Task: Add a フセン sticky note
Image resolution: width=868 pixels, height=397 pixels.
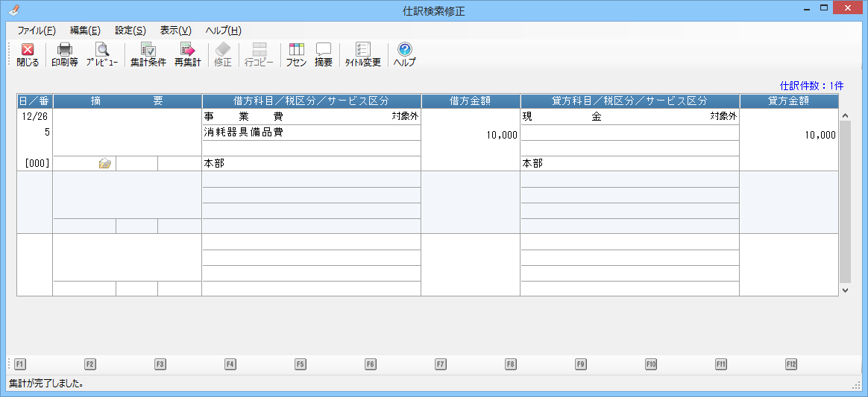Action: [296, 54]
